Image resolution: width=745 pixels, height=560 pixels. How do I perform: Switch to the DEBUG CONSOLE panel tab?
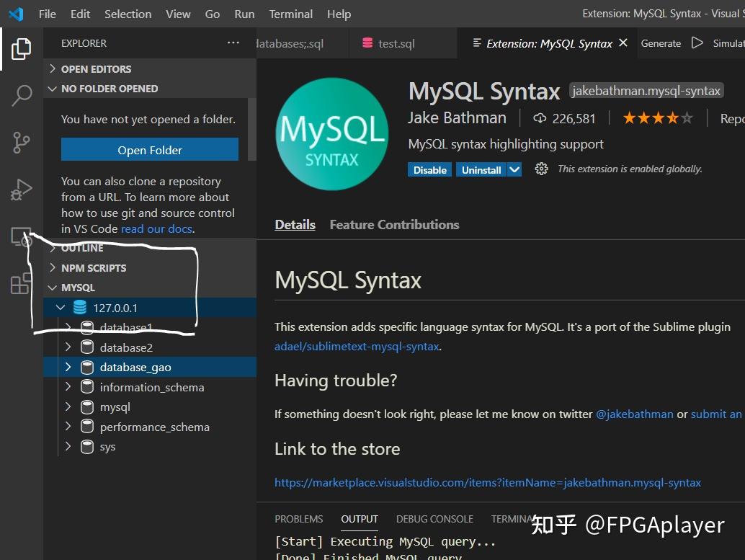pyautogui.click(x=434, y=519)
